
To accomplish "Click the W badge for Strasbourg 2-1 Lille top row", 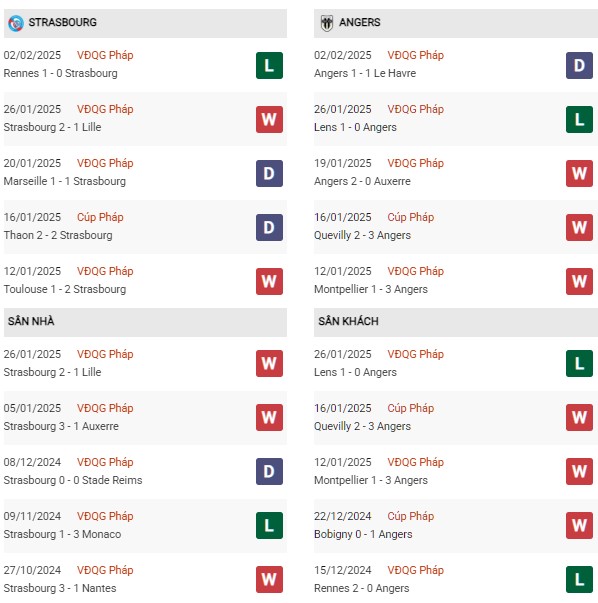I will click(269, 120).
